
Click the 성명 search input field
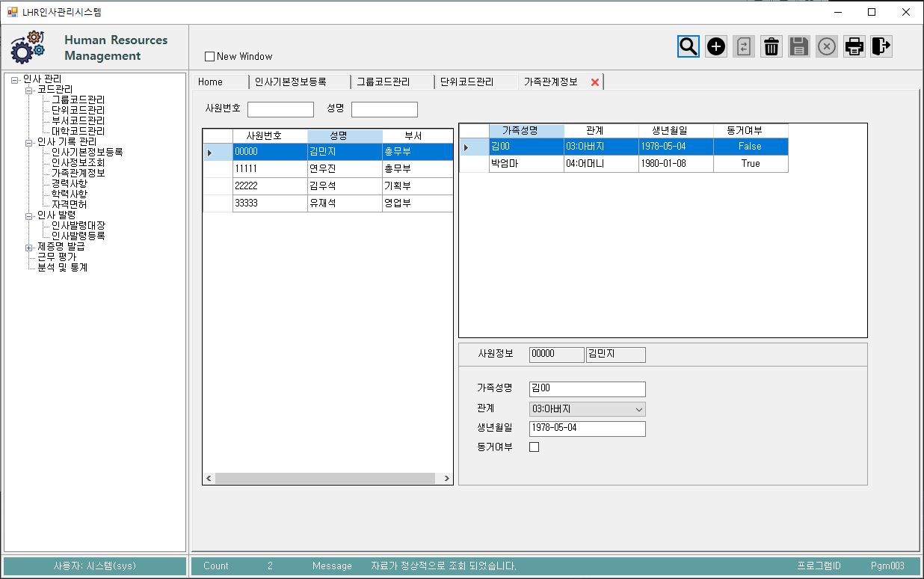pos(384,109)
